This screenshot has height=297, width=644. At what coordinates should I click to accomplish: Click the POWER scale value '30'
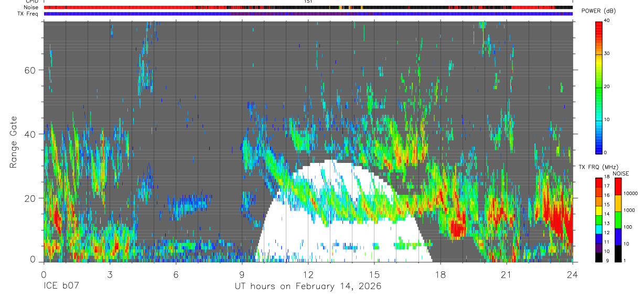click(606, 53)
